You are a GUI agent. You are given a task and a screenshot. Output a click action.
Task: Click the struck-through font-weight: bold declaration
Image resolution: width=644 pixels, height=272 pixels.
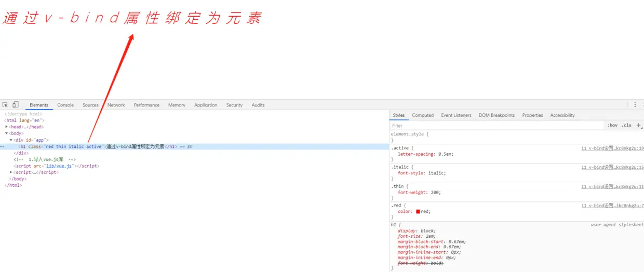tap(421, 263)
